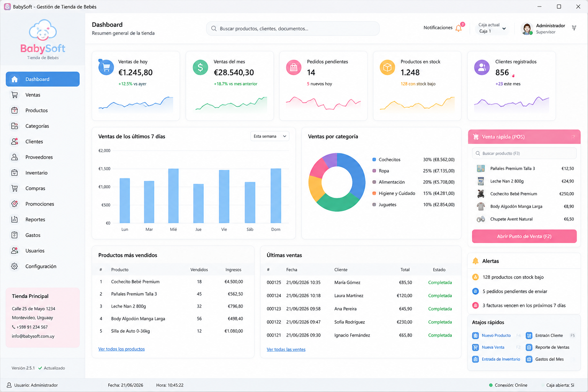588x392 pixels.
Task: Open the Esta semana period dropdown
Action: pos(270,136)
